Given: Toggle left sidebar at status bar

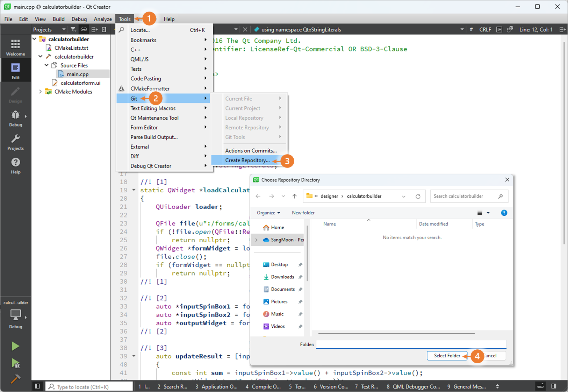Looking at the screenshot, I should pyautogui.click(x=37, y=386).
